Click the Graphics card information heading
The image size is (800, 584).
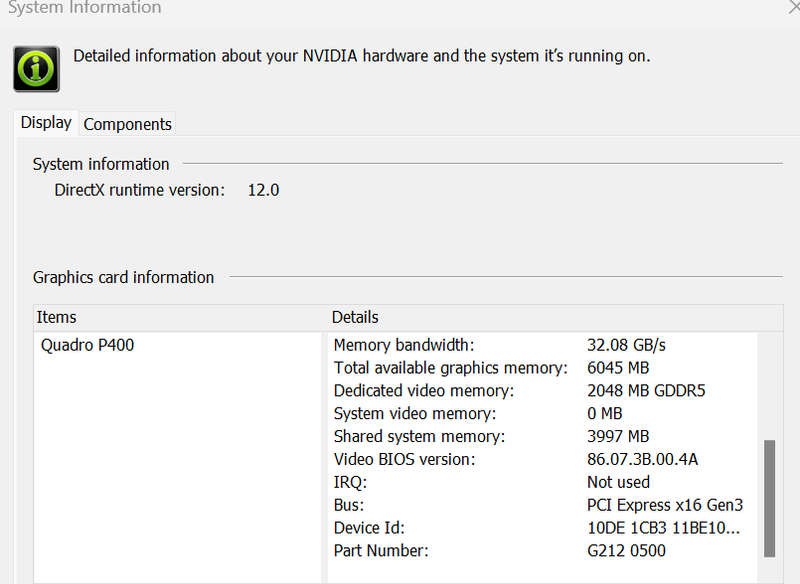(123, 277)
